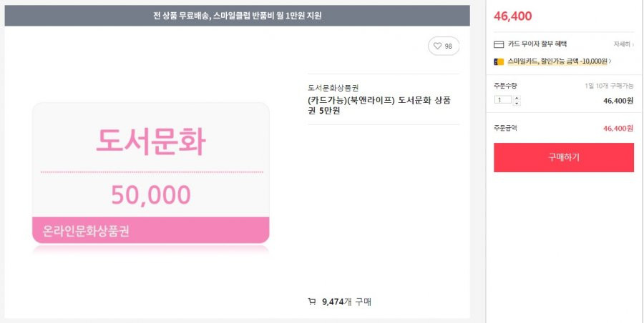Click the 카드 무이자 할부 혜택 label

click(537, 44)
